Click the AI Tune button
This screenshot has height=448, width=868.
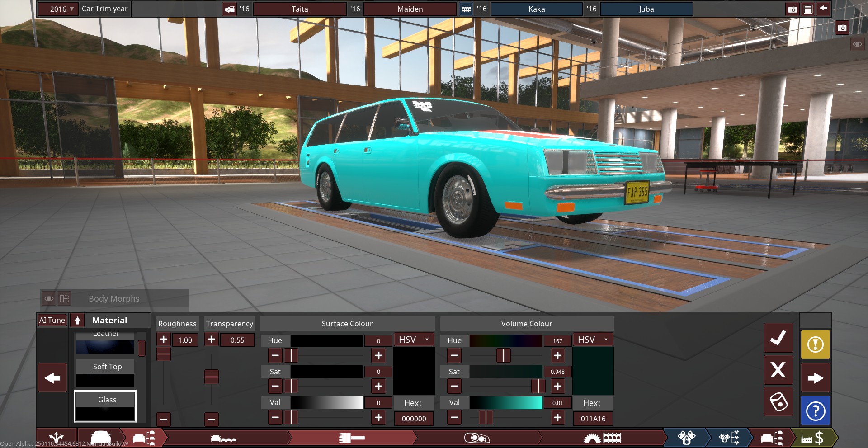coord(52,320)
